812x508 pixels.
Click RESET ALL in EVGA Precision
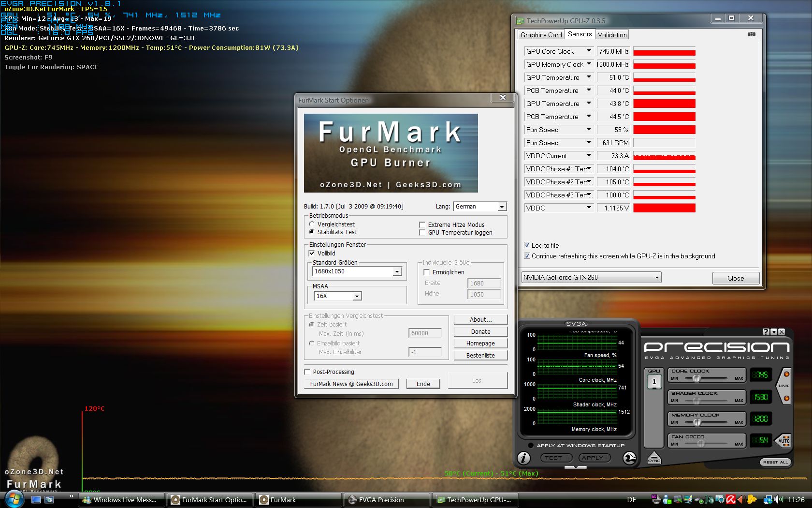pos(775,462)
